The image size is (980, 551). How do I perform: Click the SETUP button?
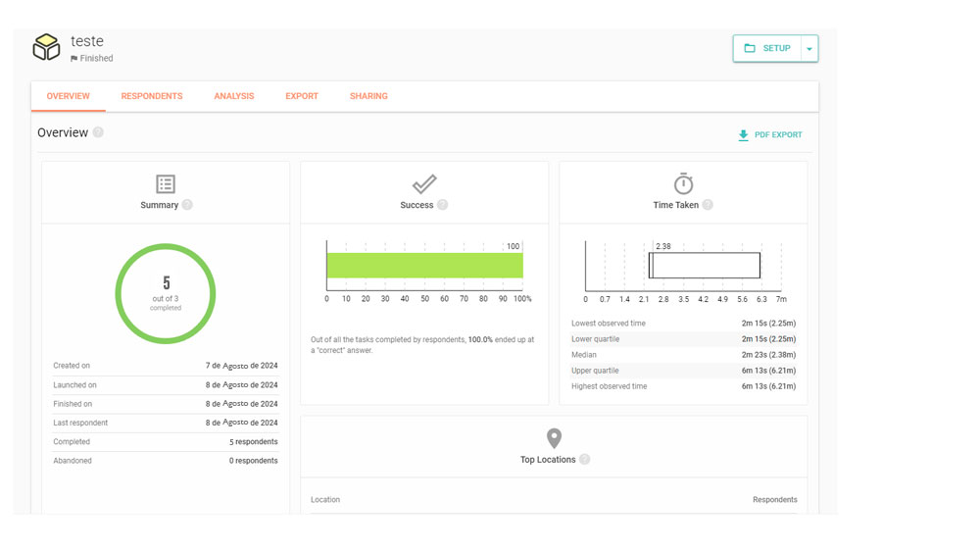pyautogui.click(x=767, y=49)
